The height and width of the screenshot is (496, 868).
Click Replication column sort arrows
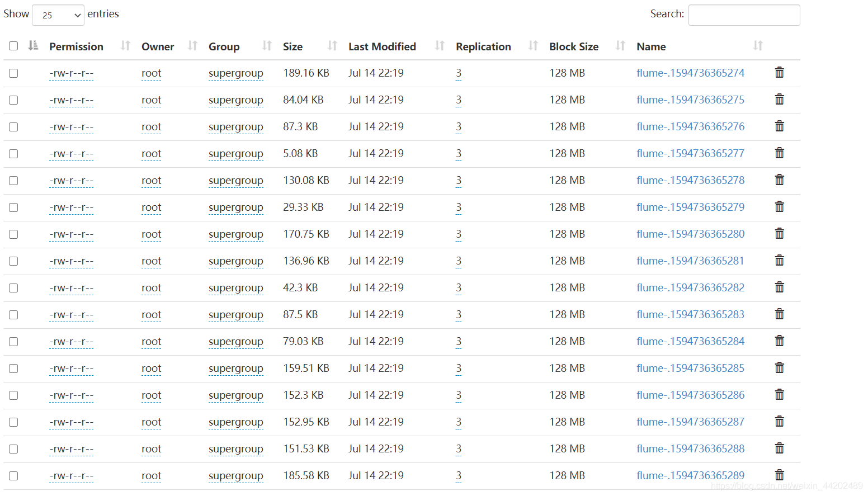click(x=533, y=46)
